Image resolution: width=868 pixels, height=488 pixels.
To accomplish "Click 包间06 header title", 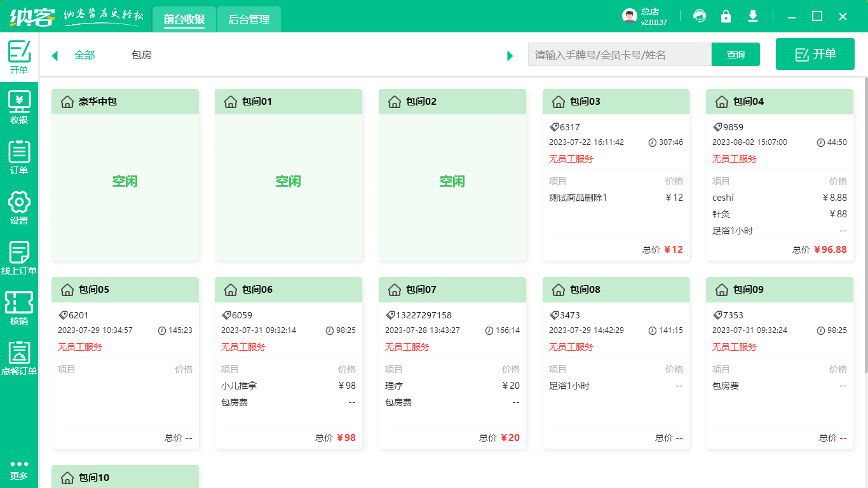I will [x=257, y=290].
